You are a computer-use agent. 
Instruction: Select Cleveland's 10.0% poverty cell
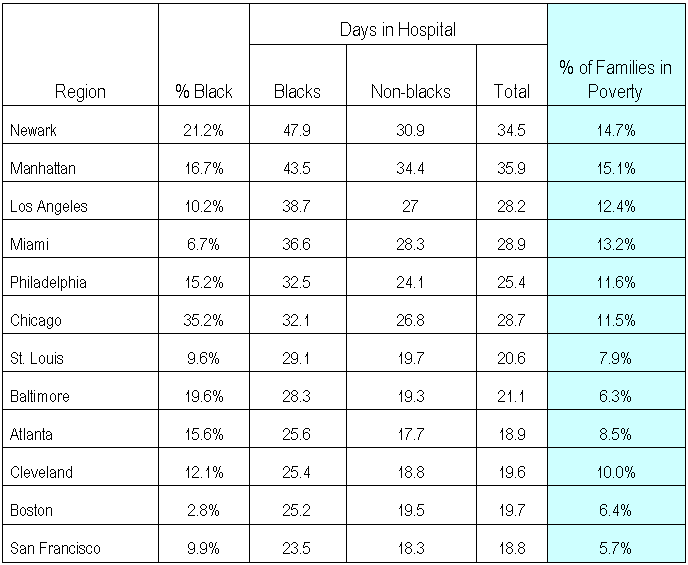pos(615,472)
